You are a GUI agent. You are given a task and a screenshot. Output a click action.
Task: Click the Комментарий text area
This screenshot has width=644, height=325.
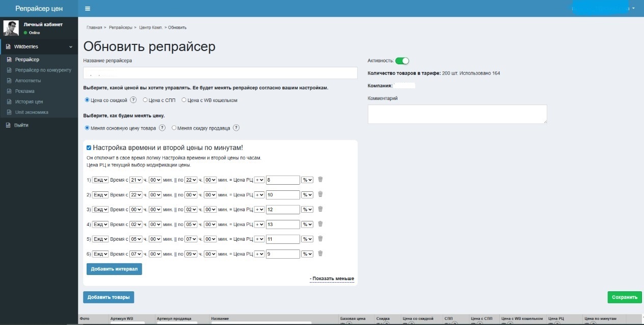(458, 114)
